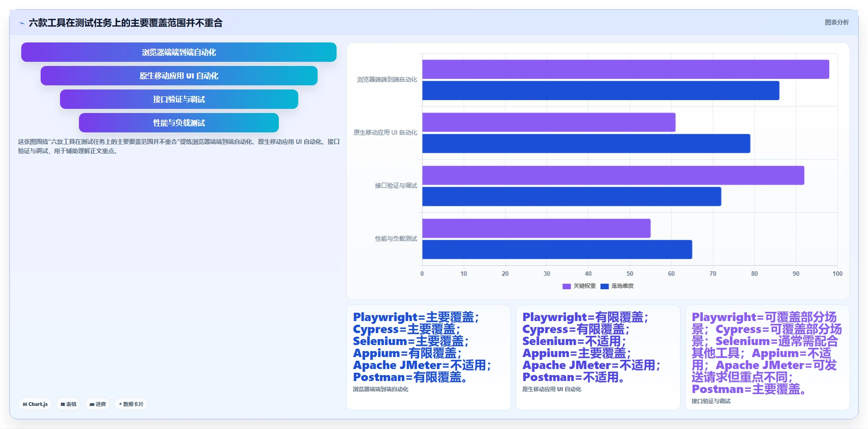Screen dimensions: 868x429
Task: Click the purple 关键权重 bar for 浏览器端端到端自动化
Action: point(626,69)
